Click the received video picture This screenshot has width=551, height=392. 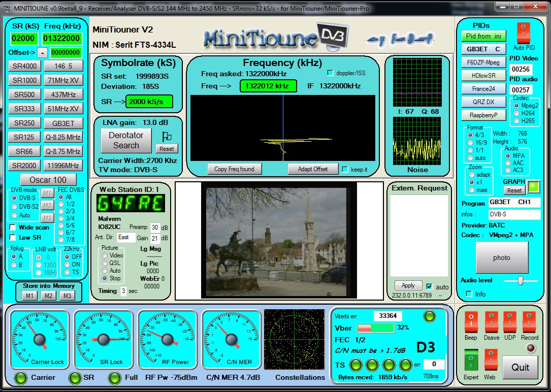coord(279,240)
